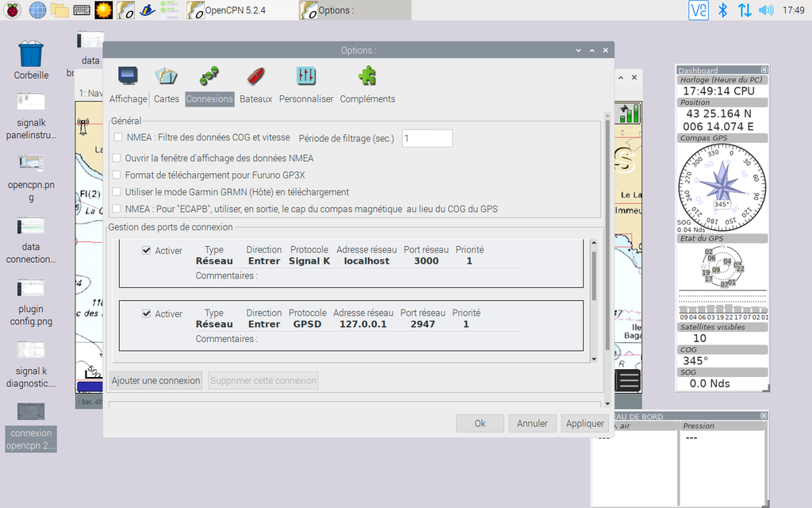Screen dimensions: 812x508
Task: Click the Satellites visibles value 10
Action: point(699,338)
